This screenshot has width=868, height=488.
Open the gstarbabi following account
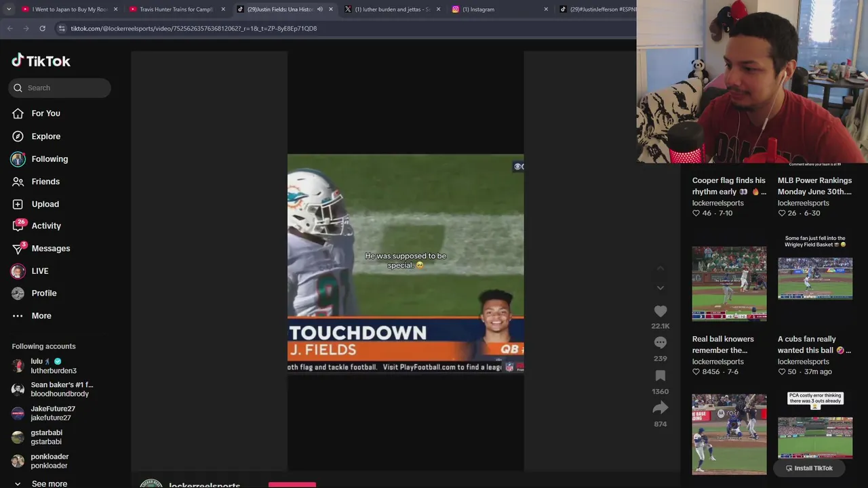click(46, 437)
